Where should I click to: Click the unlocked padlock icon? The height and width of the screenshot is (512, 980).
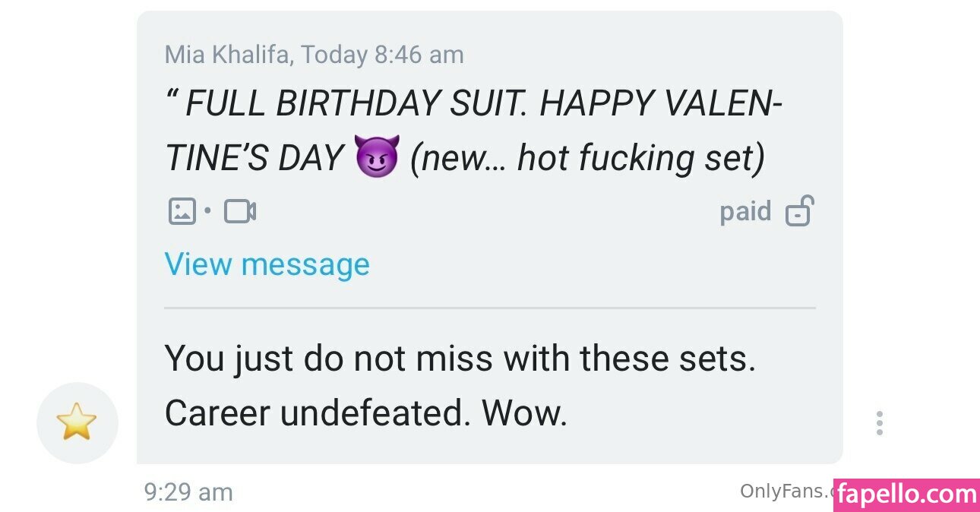(799, 211)
